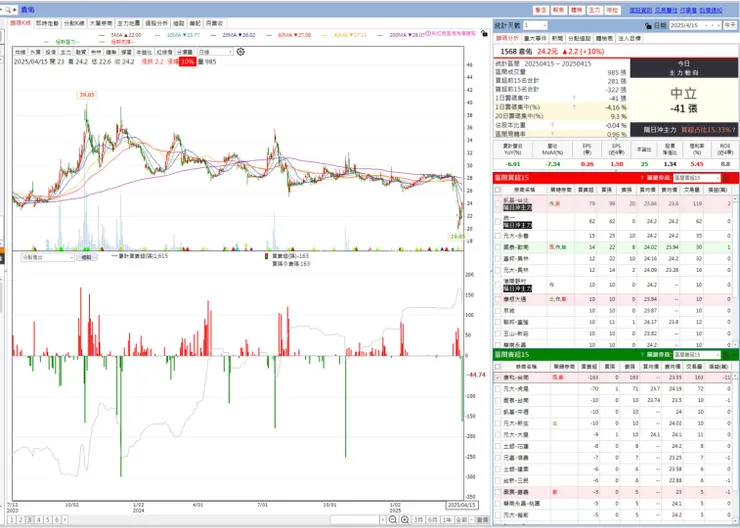The height and width of the screenshot is (528, 740).
Task: Open the 法人目標 tab
Action: 630,38
